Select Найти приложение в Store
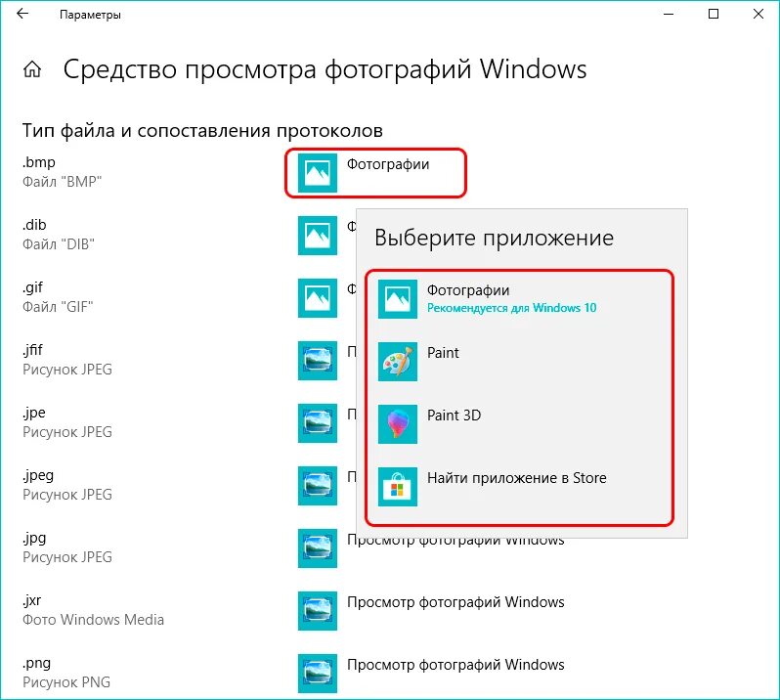Screen dimensions: 780x700 (x=519, y=487)
